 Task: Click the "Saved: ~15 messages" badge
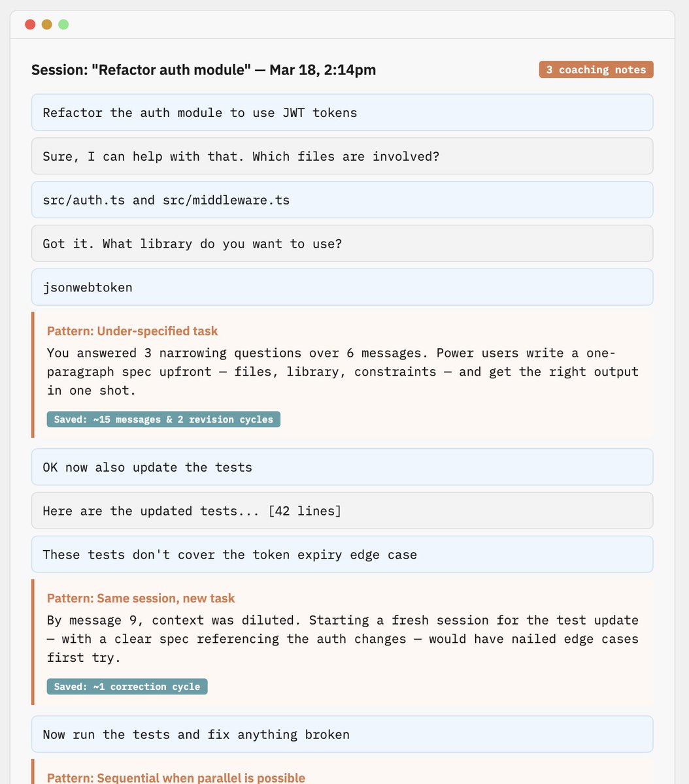pos(163,419)
